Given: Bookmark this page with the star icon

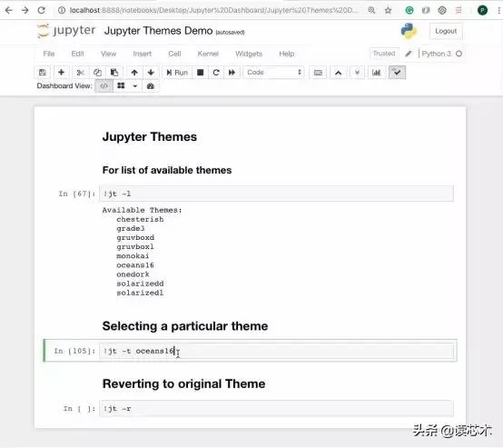Looking at the screenshot, I should pyautogui.click(x=389, y=10).
